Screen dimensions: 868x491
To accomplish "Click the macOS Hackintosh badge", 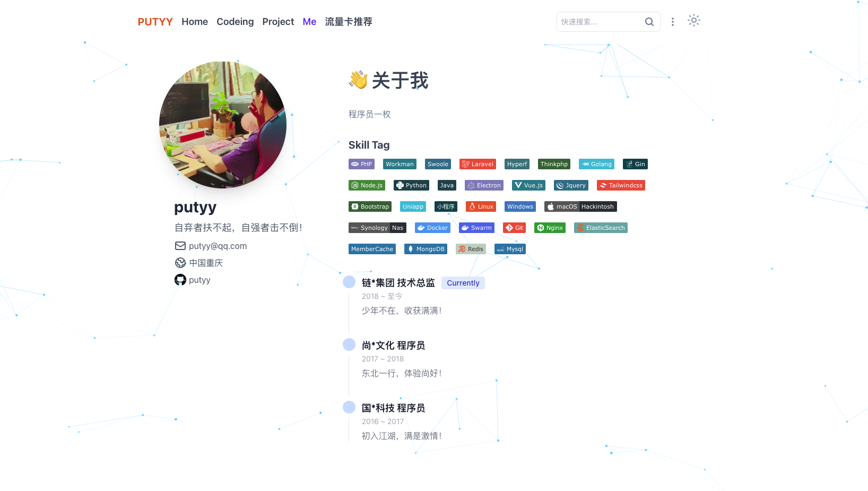I will (x=580, y=206).
